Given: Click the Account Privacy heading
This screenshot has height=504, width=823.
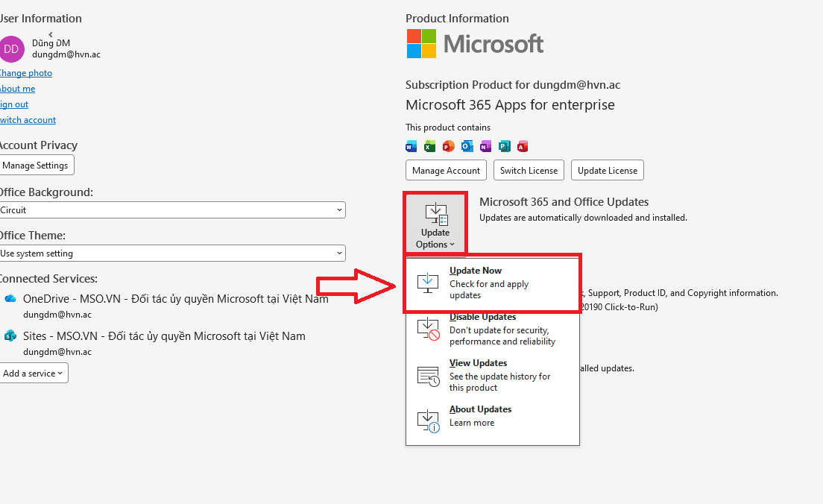Looking at the screenshot, I should pos(38,145).
